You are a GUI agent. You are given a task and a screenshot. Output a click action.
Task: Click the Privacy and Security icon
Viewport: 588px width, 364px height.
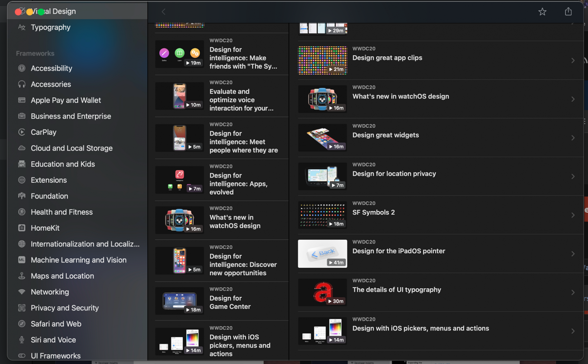[22, 308]
